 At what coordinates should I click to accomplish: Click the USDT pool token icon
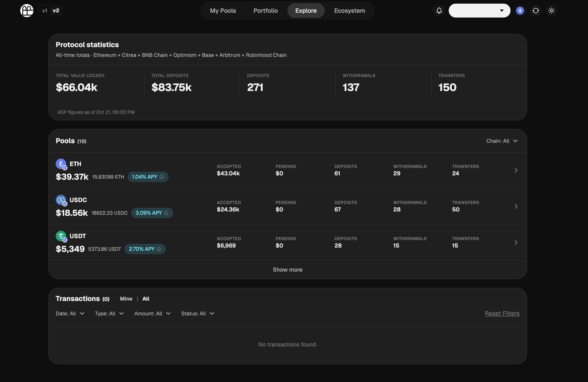tap(61, 236)
